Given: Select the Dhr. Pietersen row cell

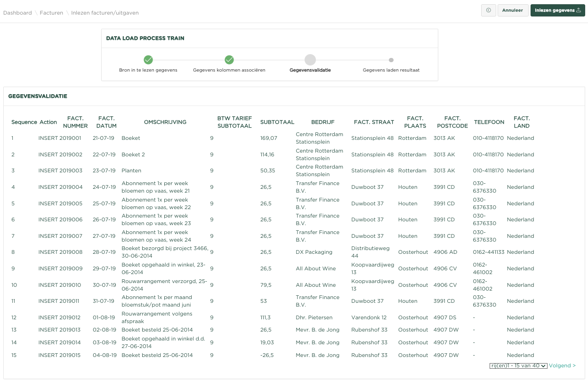Looking at the screenshot, I should click(x=314, y=317).
